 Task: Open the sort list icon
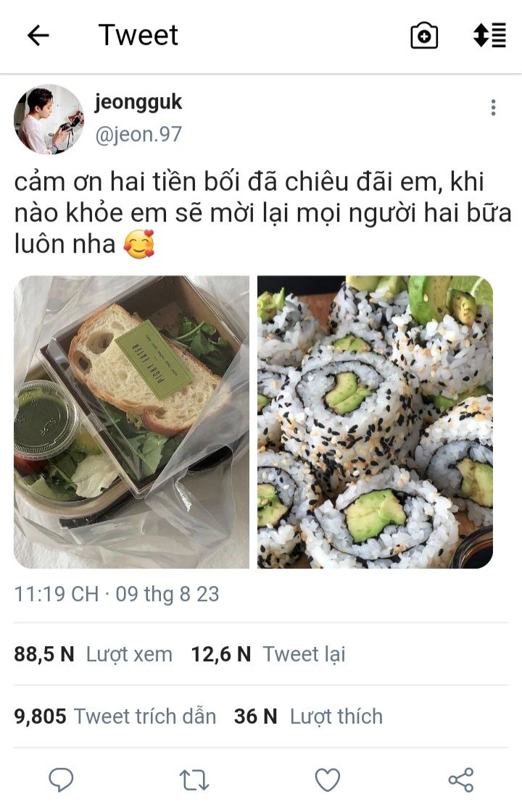489,35
